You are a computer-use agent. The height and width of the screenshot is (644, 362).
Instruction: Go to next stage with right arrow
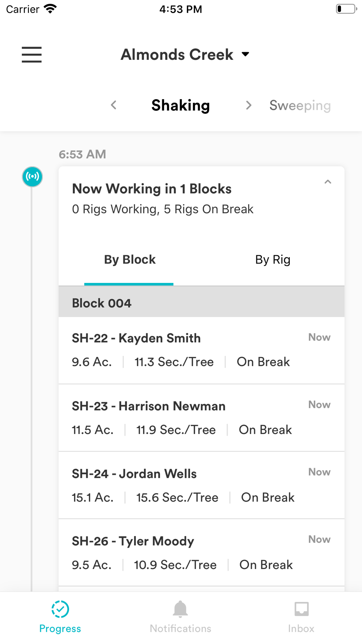[x=248, y=105]
